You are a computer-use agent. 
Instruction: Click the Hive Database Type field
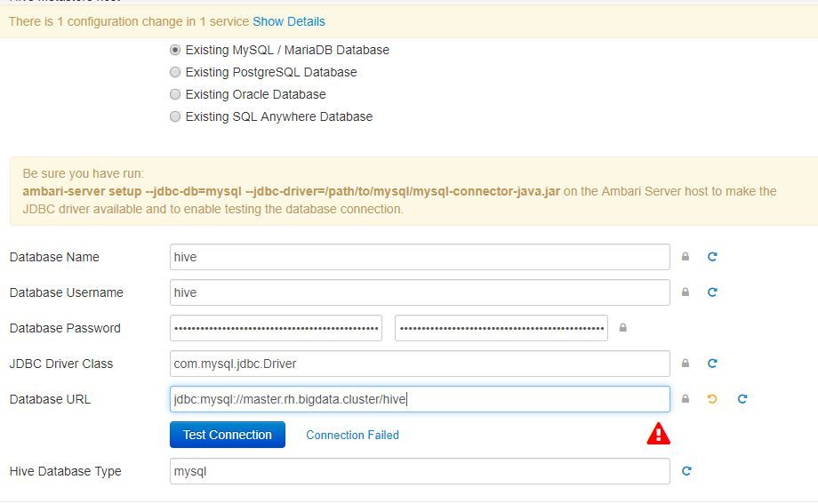click(x=420, y=470)
